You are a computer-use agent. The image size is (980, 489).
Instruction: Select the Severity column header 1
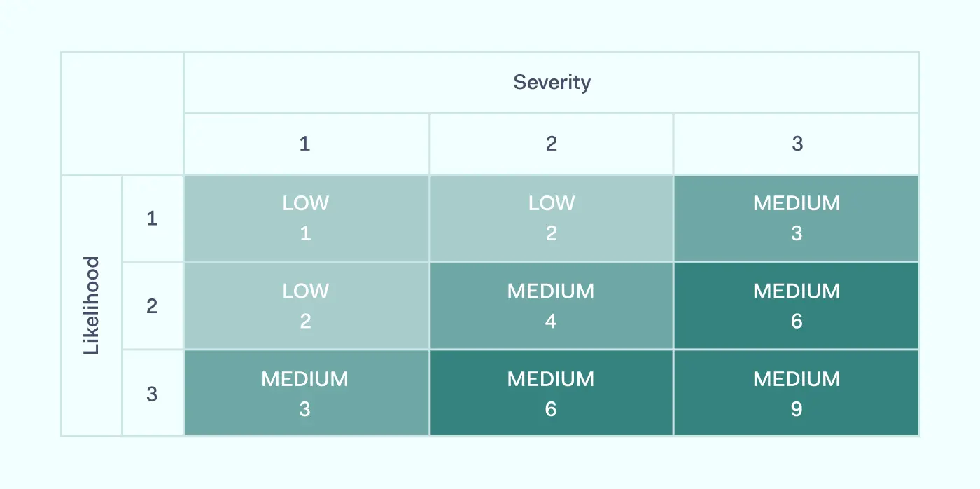305,144
